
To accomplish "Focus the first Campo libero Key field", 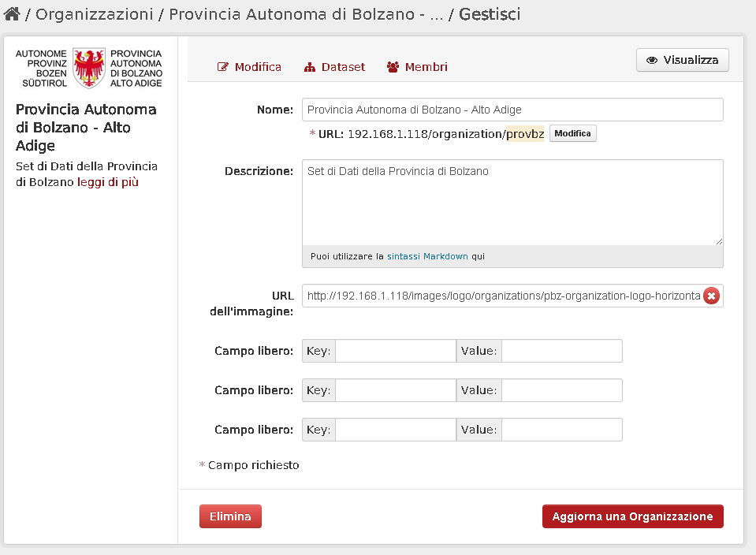I will pyautogui.click(x=396, y=351).
